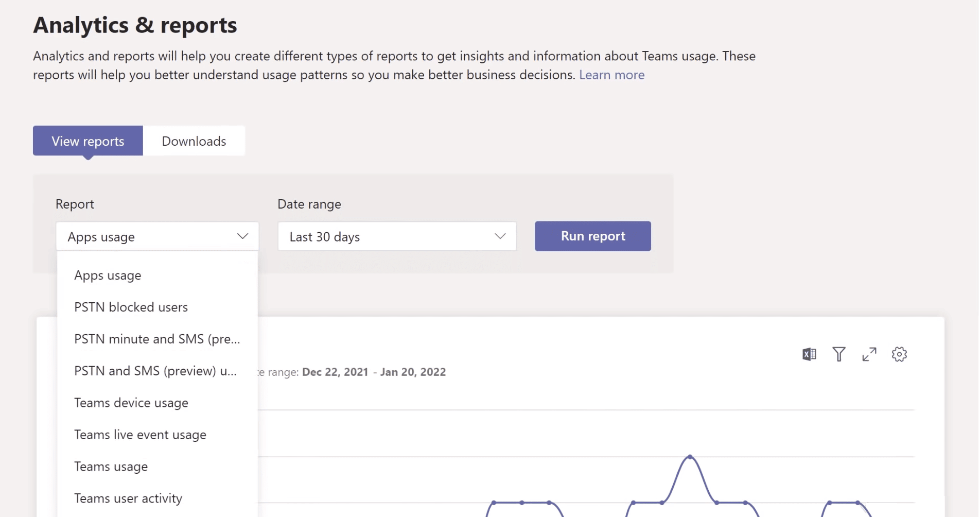The image size is (980, 517).
Task: Open the filter options for the chart
Action: tap(838, 354)
